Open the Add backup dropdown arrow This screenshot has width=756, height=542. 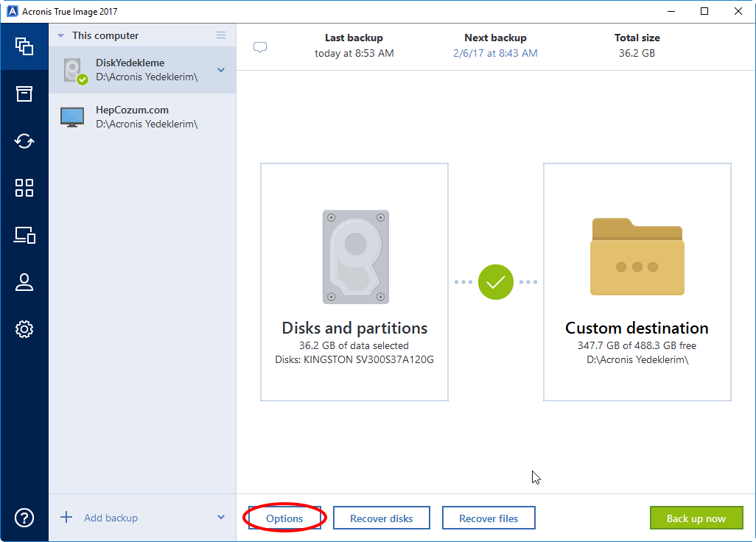point(221,518)
